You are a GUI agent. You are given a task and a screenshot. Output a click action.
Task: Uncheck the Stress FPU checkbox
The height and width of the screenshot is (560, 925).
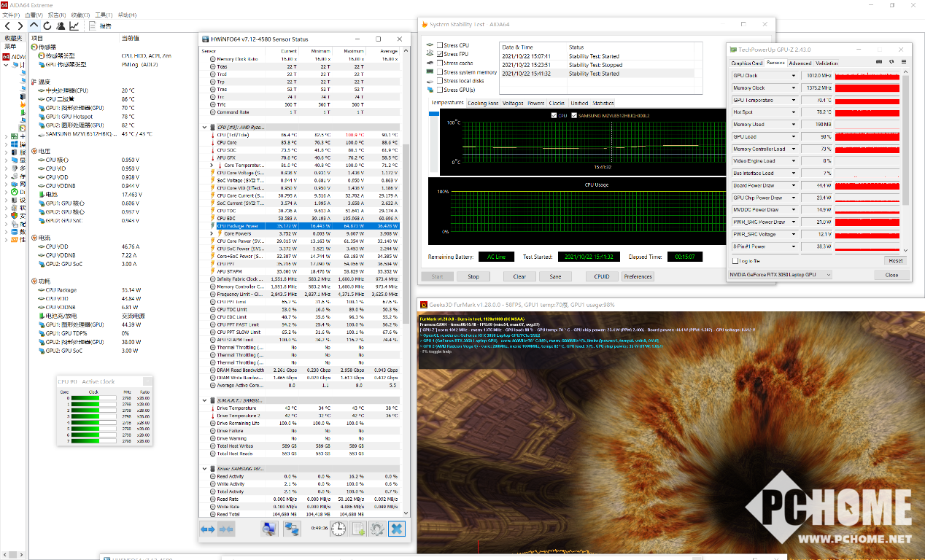(x=440, y=54)
